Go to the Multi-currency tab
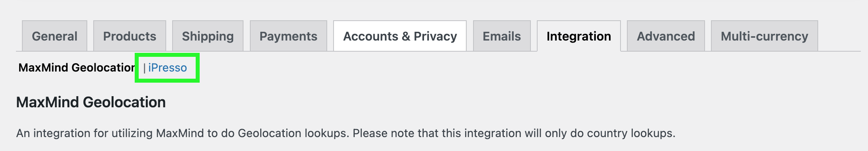The height and width of the screenshot is (151, 868). (x=764, y=36)
